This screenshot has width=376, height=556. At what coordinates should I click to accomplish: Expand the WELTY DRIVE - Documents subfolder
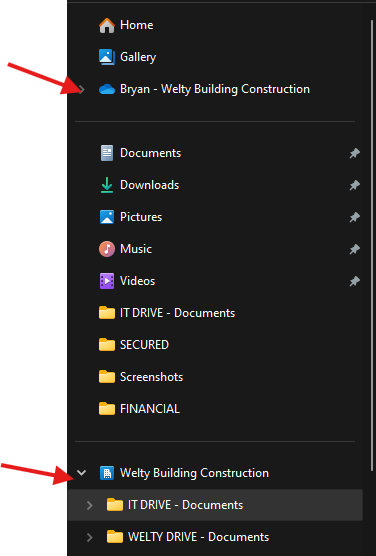click(89, 537)
